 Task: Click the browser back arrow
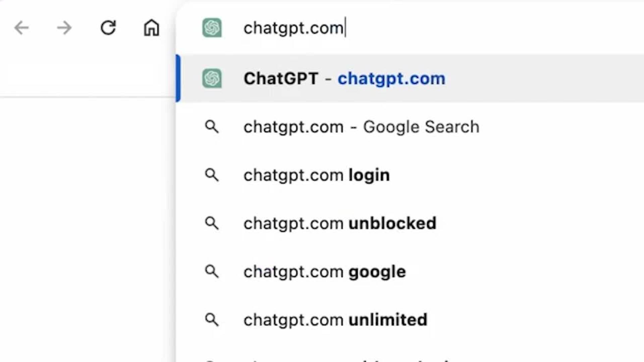(x=21, y=28)
